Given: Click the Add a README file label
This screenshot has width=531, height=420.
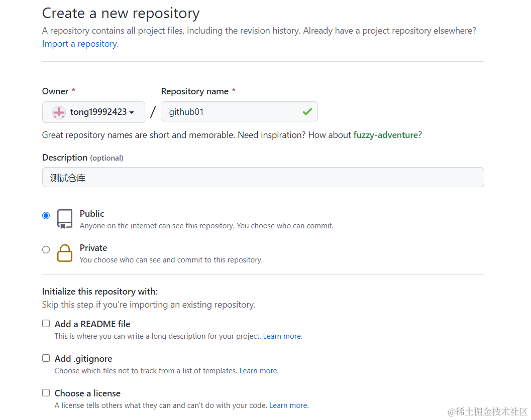Looking at the screenshot, I should pos(92,324).
